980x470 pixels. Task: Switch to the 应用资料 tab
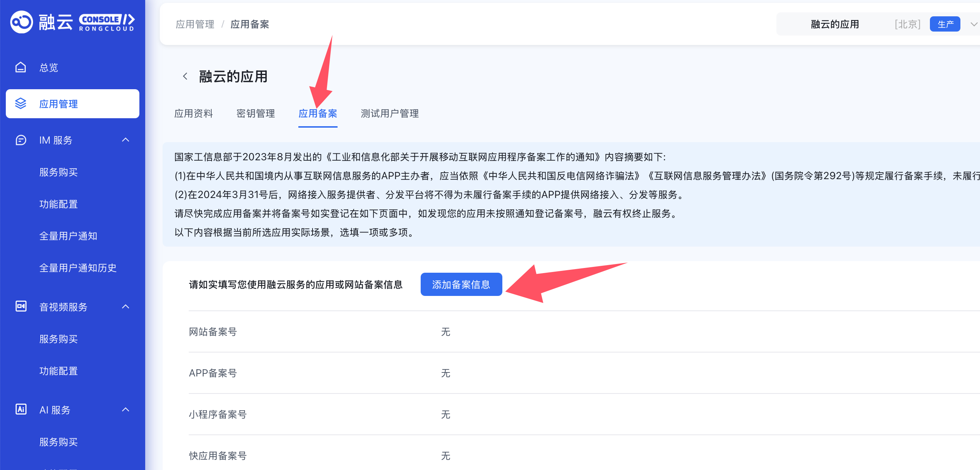coord(193,113)
